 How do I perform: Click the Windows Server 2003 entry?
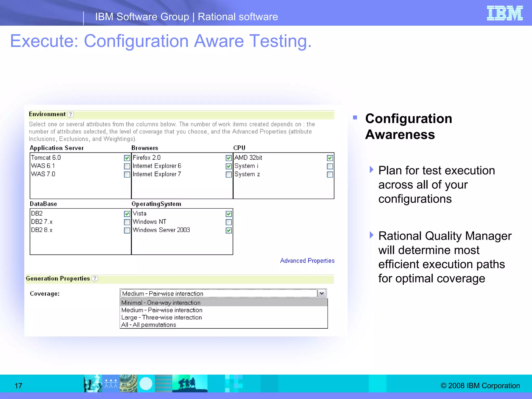[161, 230]
